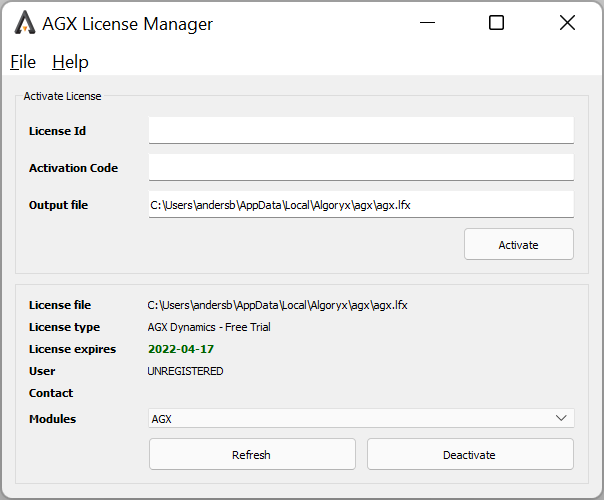This screenshot has height=500, width=604.
Task: Open the Help menu
Action: pos(70,62)
